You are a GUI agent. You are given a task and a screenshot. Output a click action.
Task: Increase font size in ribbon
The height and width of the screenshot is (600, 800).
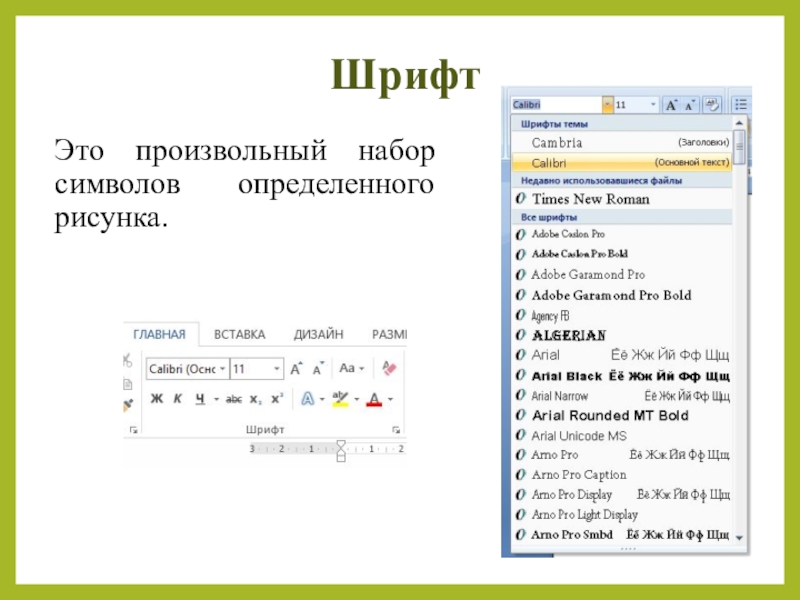tap(296, 368)
